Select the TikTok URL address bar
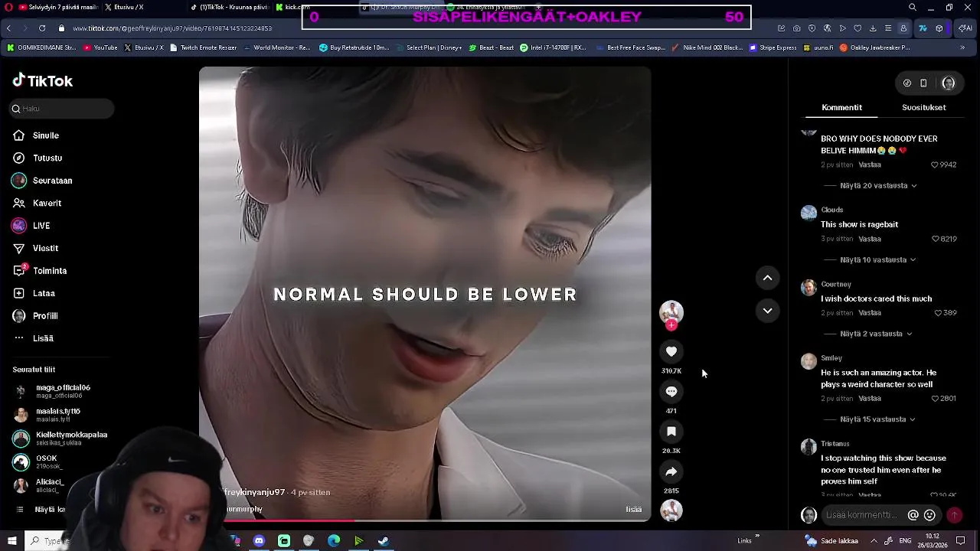Image resolution: width=980 pixels, height=551 pixels. tap(172, 28)
